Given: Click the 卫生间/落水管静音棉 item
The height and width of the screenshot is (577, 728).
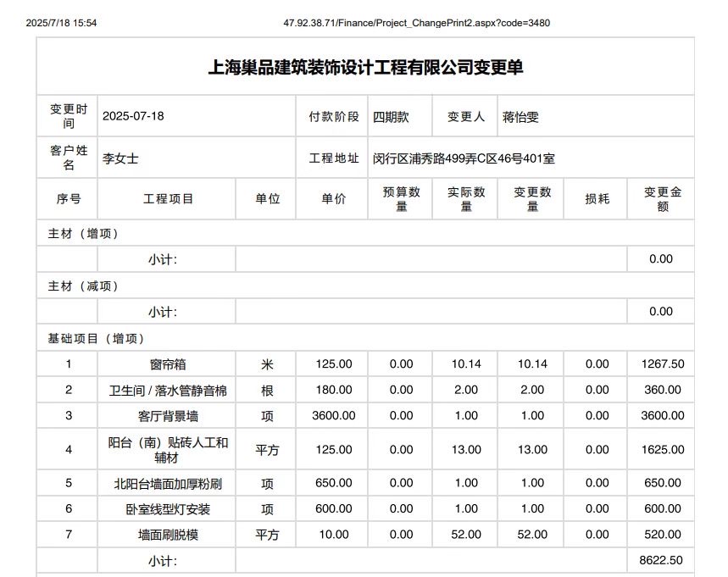Looking at the screenshot, I should click(168, 390).
